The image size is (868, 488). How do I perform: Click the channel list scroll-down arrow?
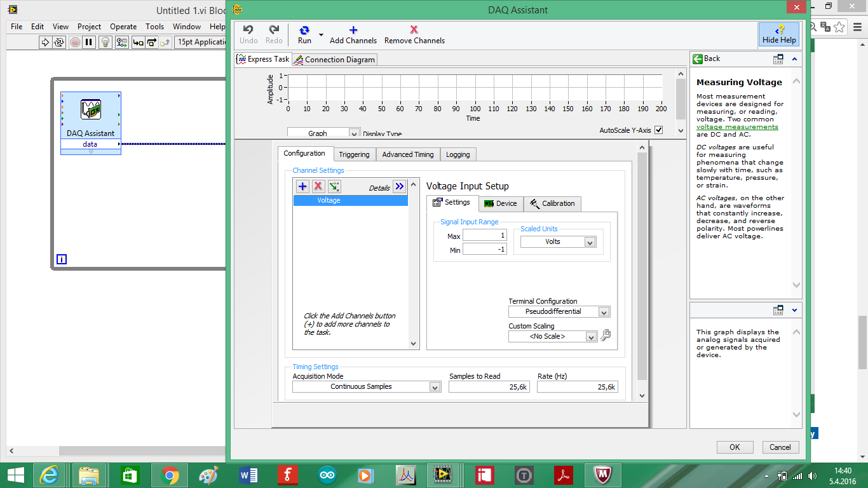tap(414, 344)
